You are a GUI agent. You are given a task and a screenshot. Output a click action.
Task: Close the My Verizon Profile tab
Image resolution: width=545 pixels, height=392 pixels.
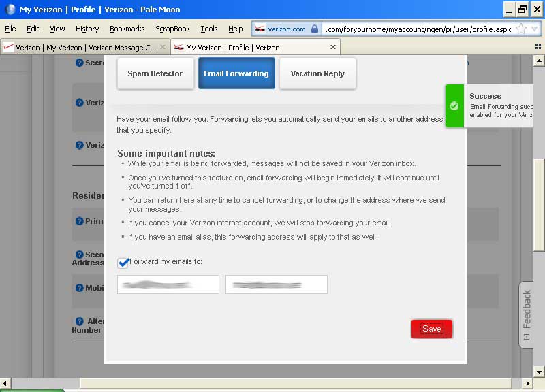pos(332,47)
